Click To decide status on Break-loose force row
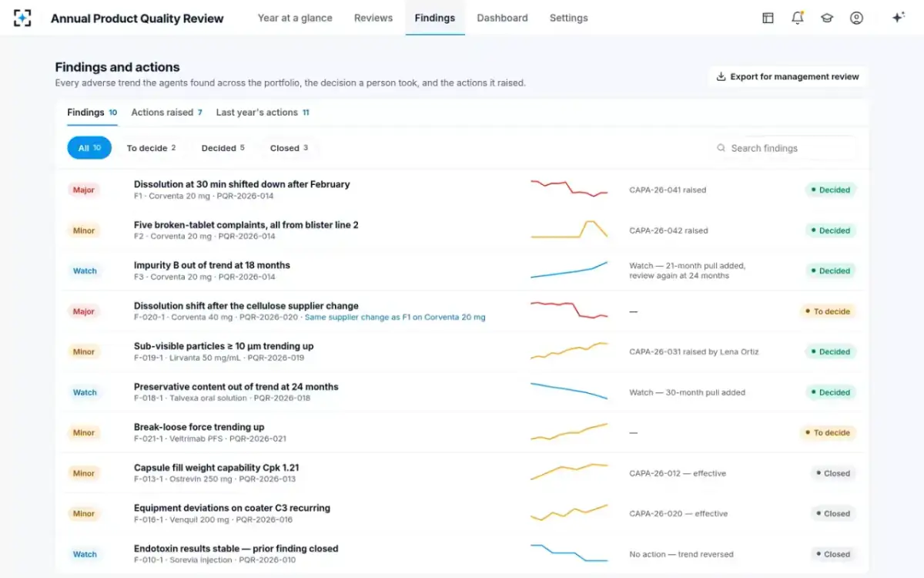Screen dimensions: 924x578 (828, 432)
